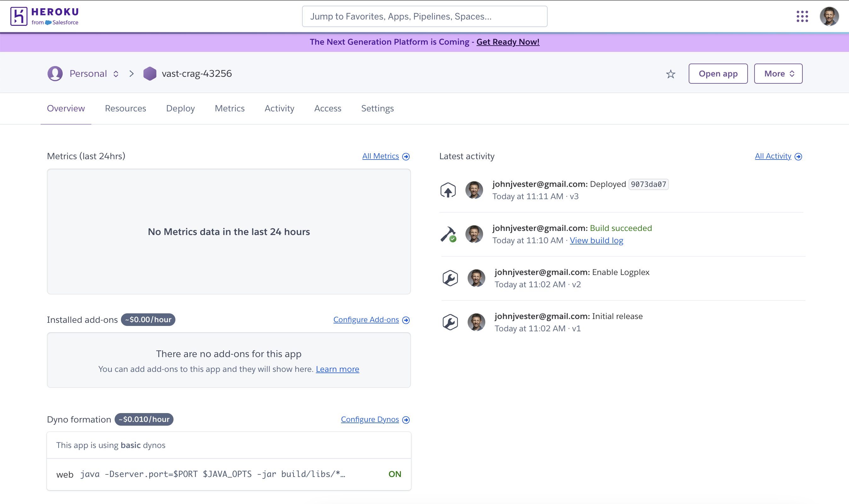Click the Enable Logplex wrench icon

tap(450, 278)
